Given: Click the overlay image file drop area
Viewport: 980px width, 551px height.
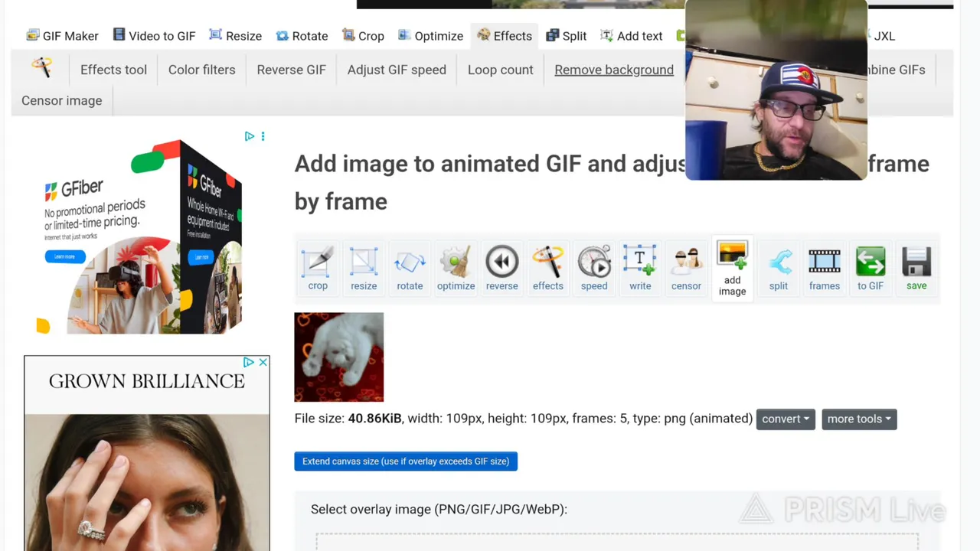Looking at the screenshot, I should coord(617,542).
